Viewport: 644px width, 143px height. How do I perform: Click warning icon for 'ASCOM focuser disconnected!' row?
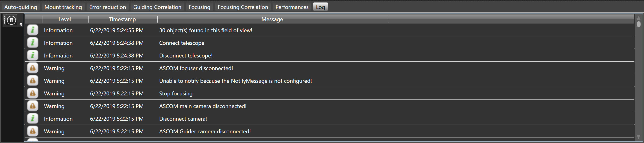click(x=33, y=68)
